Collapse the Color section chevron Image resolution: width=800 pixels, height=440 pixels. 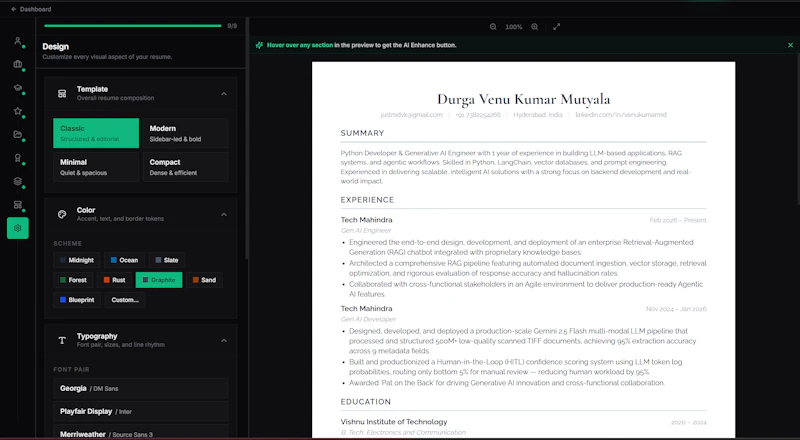coord(224,214)
